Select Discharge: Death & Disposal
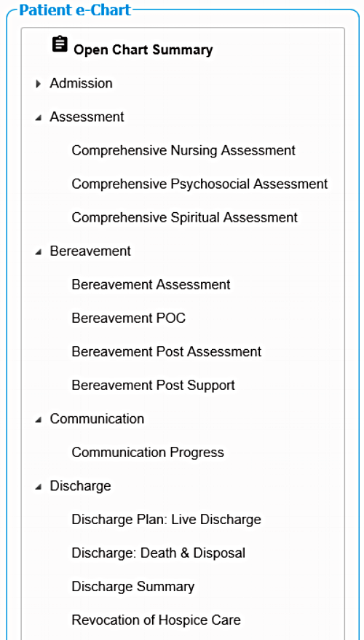This screenshot has height=640, width=364. click(159, 553)
